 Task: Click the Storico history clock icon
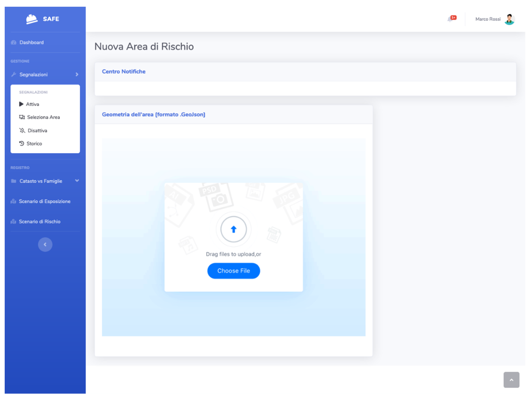pos(22,144)
